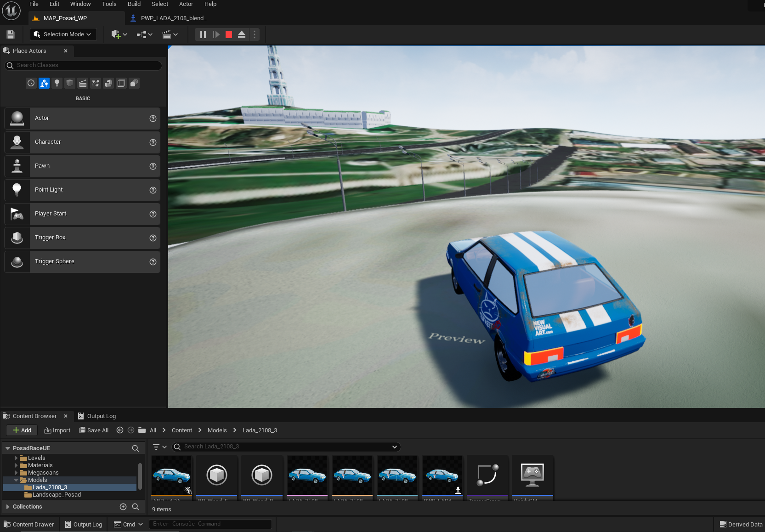Screen dimensions: 765x532
Task: Select the Landscape_Posad folder
Action: [57, 495]
